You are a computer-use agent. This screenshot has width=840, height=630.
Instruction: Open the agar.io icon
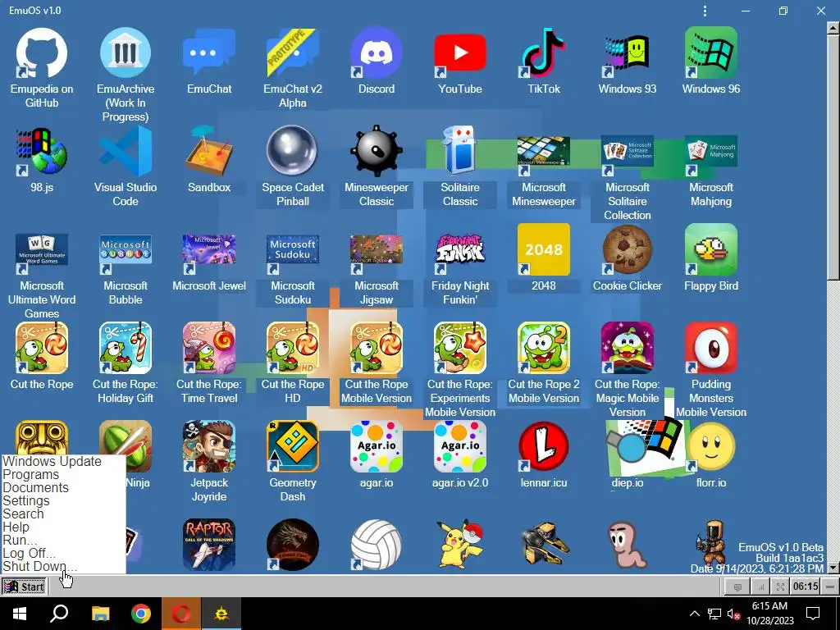tap(376, 447)
